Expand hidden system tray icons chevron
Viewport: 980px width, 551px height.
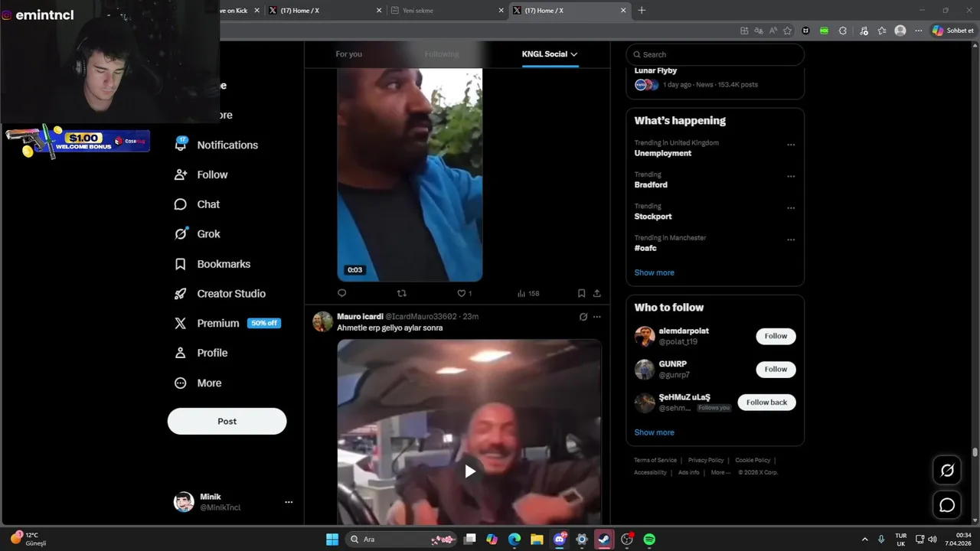865,540
